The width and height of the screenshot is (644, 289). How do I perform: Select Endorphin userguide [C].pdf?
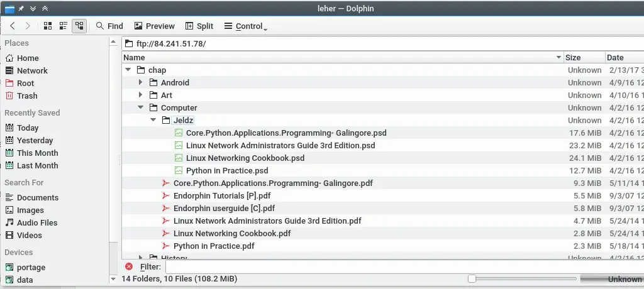(224, 208)
